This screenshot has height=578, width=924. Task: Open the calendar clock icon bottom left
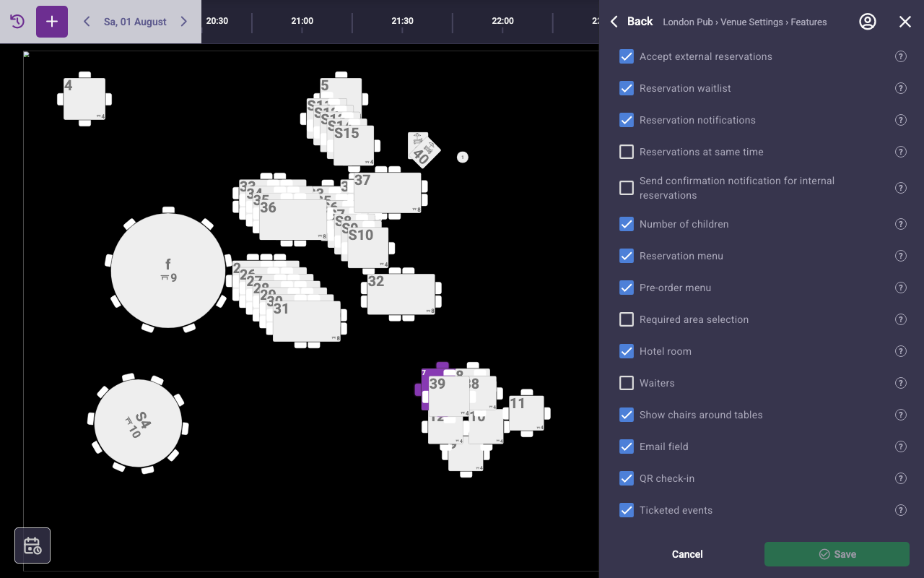32,545
